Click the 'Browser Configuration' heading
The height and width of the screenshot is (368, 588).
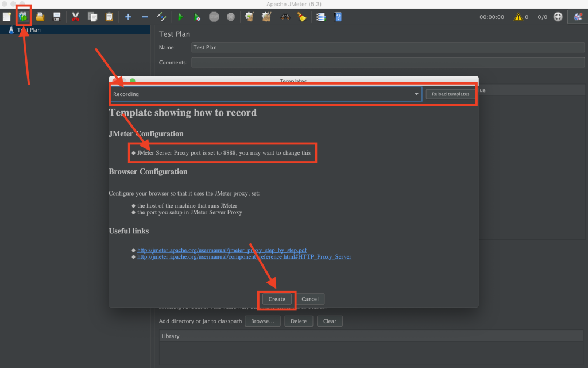[x=148, y=171]
